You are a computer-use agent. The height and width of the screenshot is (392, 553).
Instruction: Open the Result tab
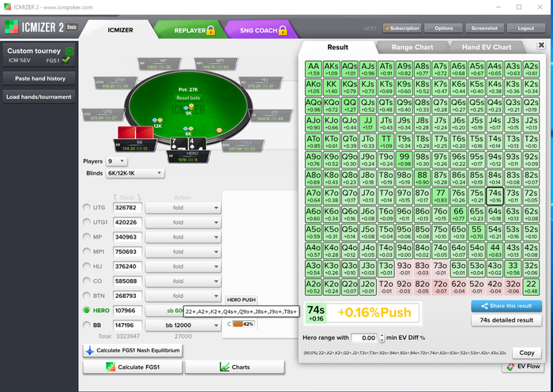pyautogui.click(x=337, y=47)
